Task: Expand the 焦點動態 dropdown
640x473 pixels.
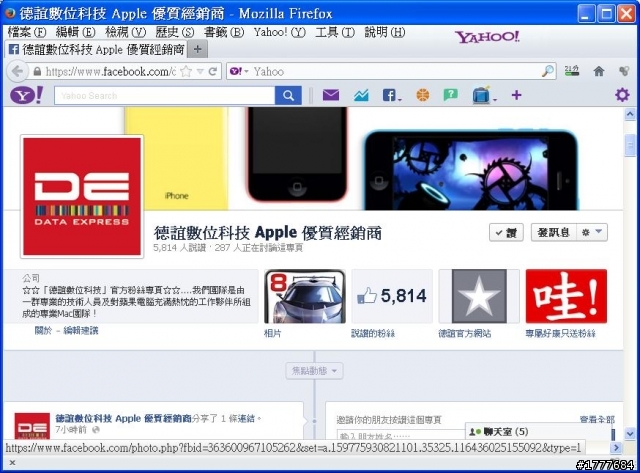Action: click(x=314, y=371)
